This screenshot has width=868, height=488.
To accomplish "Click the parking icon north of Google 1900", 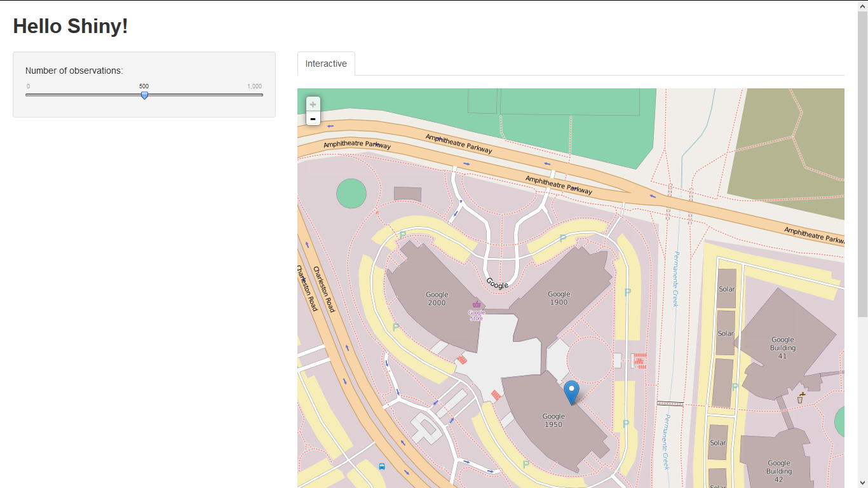I will 562,238.
